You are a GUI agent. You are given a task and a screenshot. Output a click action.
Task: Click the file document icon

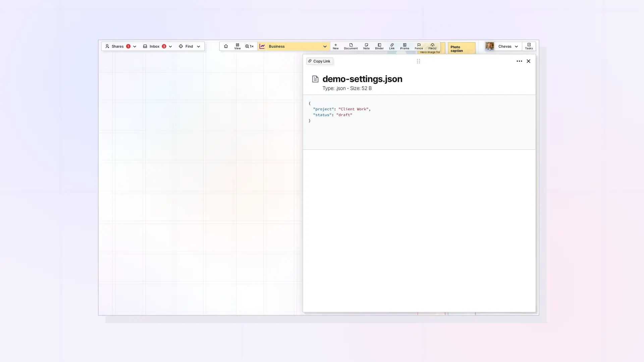(x=315, y=79)
